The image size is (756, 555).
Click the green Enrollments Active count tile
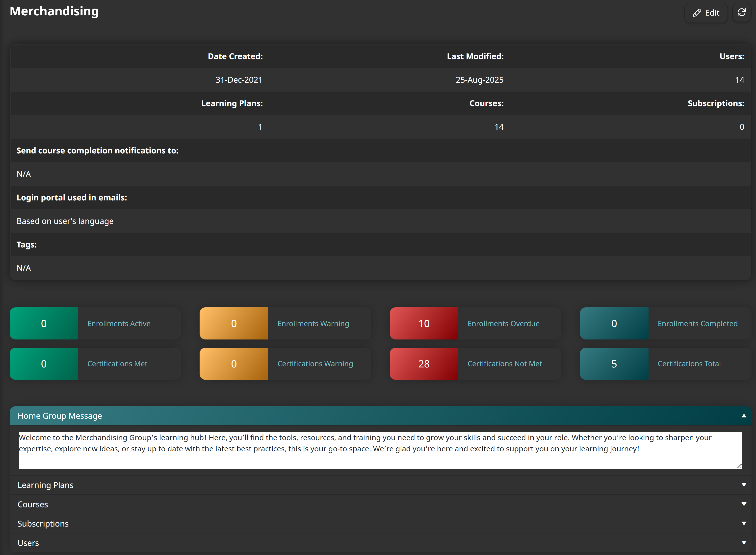pos(44,324)
